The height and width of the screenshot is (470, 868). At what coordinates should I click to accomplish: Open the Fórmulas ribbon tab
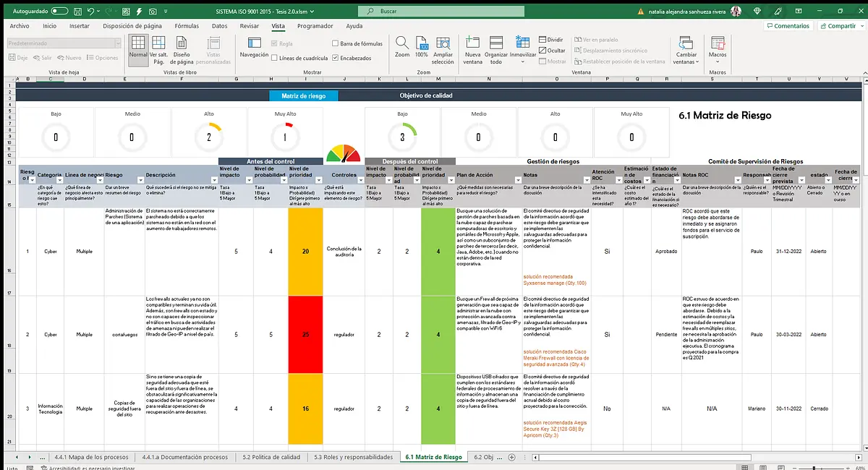point(187,26)
